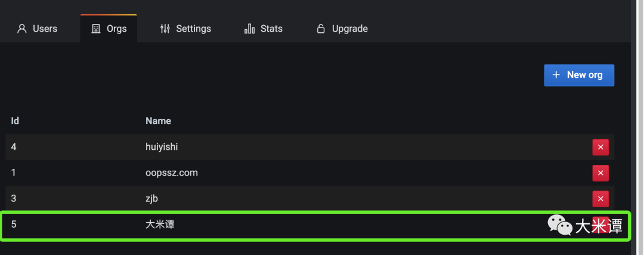Click the Upgrade unlock icon
This screenshot has width=644, height=255.
321,29
